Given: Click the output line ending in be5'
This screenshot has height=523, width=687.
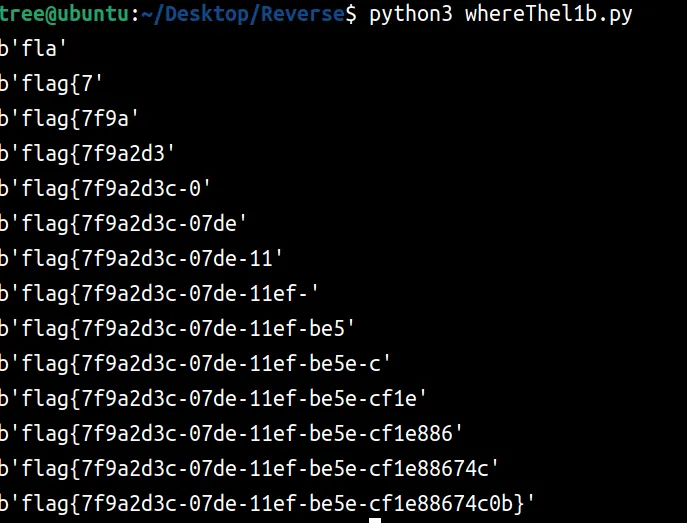Looking at the screenshot, I should point(178,328).
